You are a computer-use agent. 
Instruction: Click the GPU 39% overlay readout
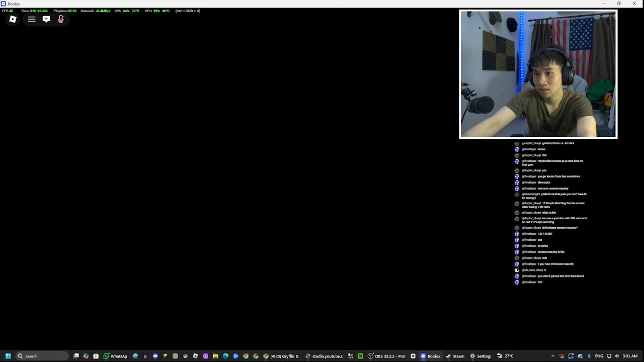tap(157, 11)
